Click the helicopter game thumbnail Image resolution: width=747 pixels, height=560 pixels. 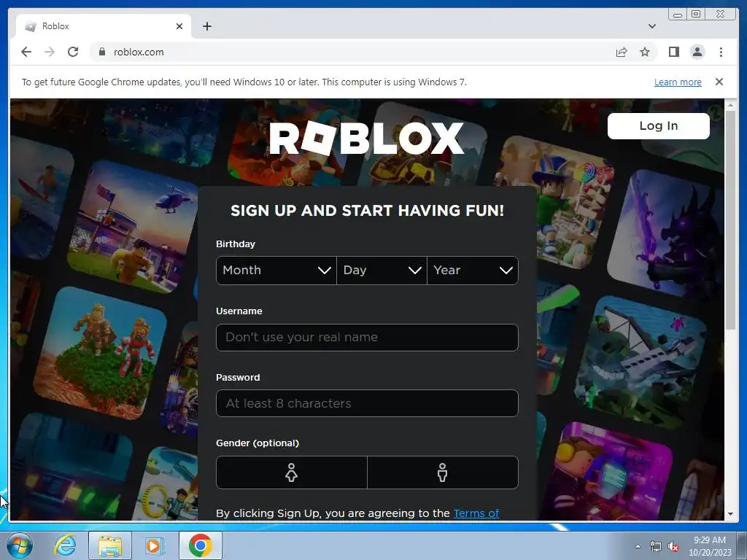click(x=133, y=226)
